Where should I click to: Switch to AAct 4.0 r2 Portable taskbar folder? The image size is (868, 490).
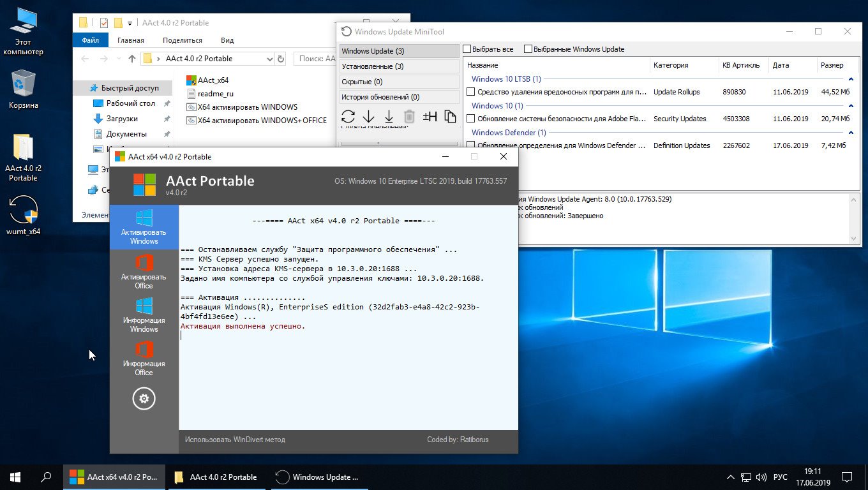(218, 477)
